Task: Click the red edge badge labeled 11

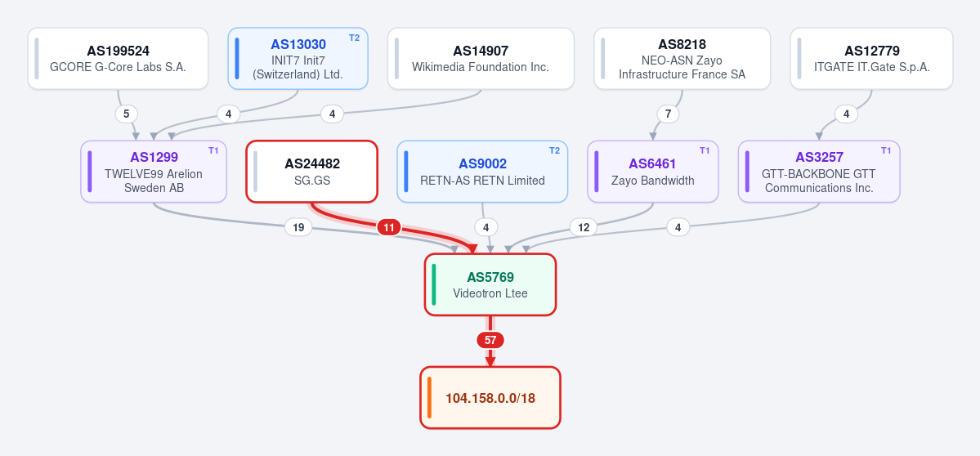Action: 389,227
